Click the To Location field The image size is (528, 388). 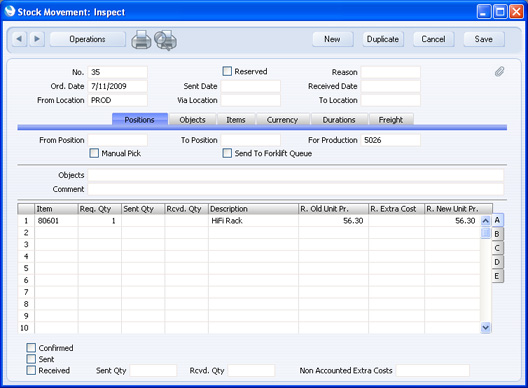coord(391,100)
